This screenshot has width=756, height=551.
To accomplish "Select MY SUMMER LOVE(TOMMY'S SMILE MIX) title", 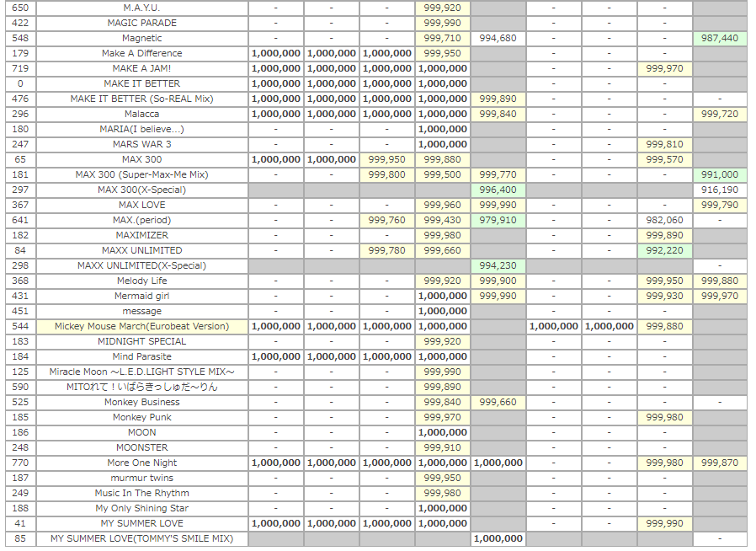I will pyautogui.click(x=141, y=539).
